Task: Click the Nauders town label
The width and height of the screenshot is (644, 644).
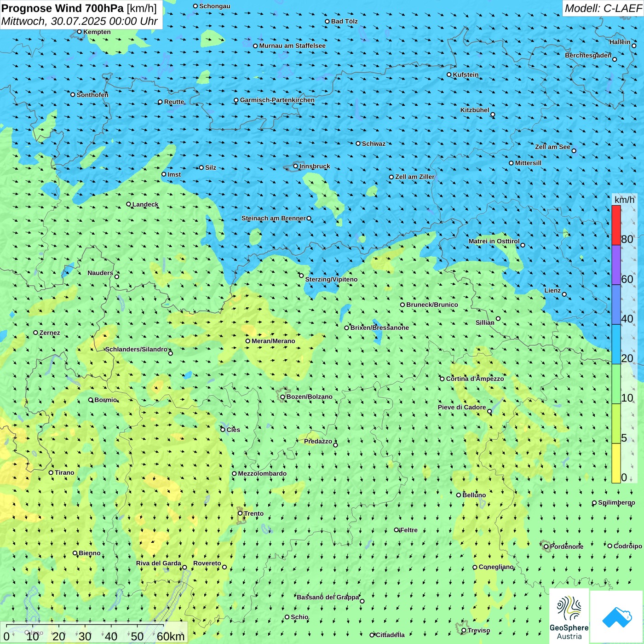Action: [x=100, y=273]
